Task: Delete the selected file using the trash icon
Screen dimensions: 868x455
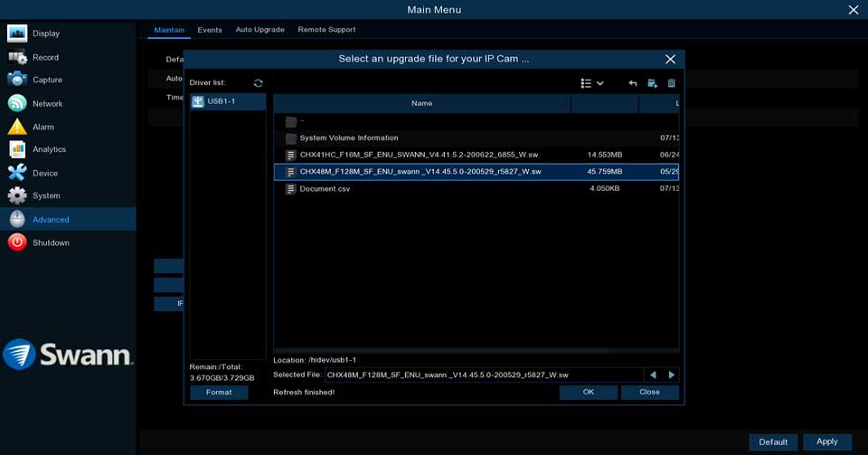Action: click(x=671, y=83)
